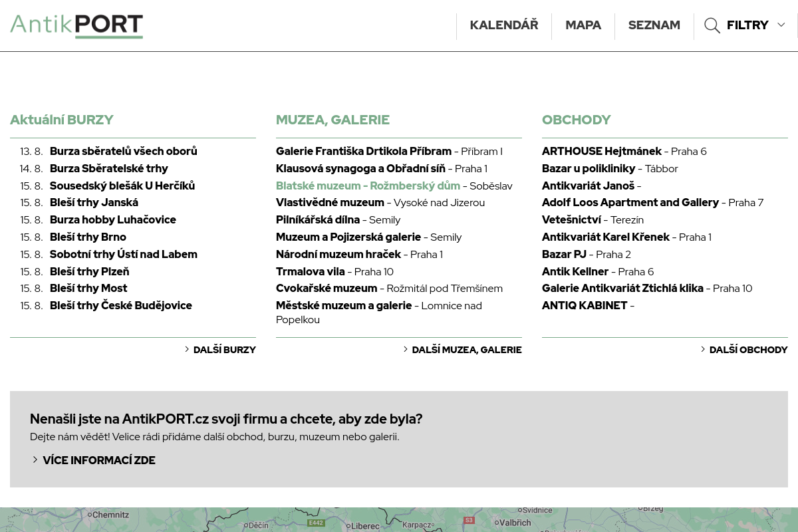Click the AntikPORT logo
The image size is (798, 532).
click(x=76, y=26)
